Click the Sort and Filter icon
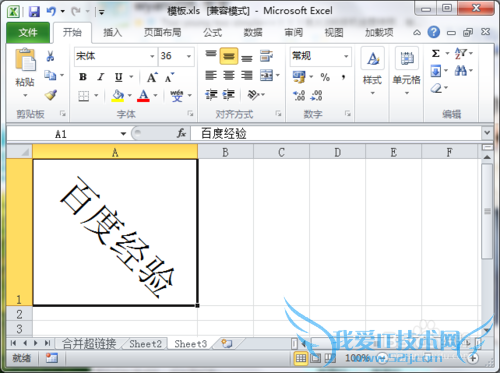This screenshot has height=373, width=500. click(460, 54)
